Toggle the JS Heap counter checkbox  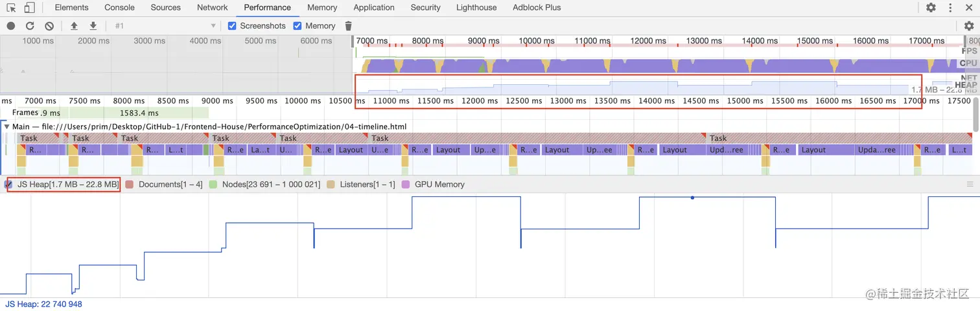click(8, 185)
